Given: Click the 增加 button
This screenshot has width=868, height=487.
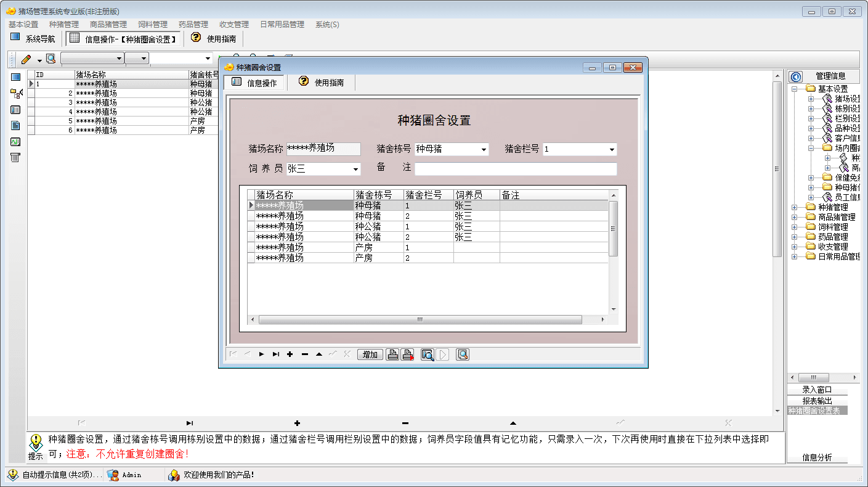Looking at the screenshot, I should point(370,354).
